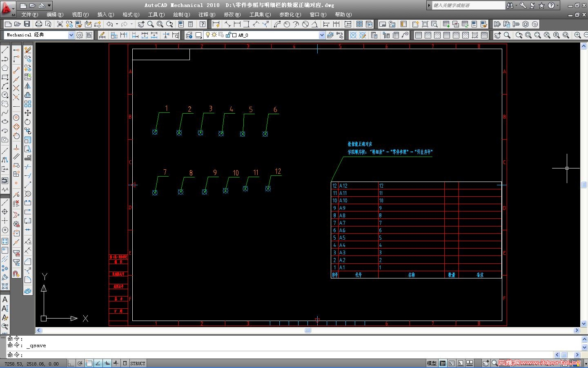Toggle Lineweight display in status bar
Image resolution: width=588 pixels, height=368 pixels.
tap(116, 363)
